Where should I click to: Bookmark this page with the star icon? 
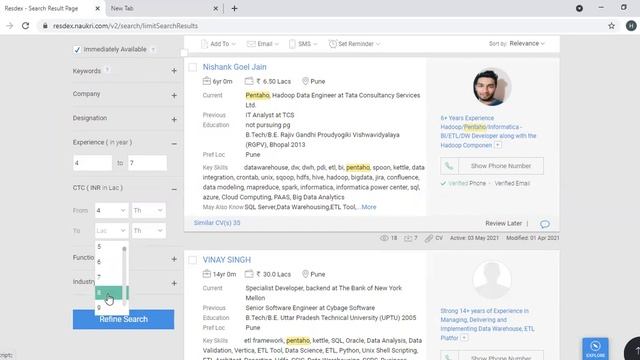[611, 26]
